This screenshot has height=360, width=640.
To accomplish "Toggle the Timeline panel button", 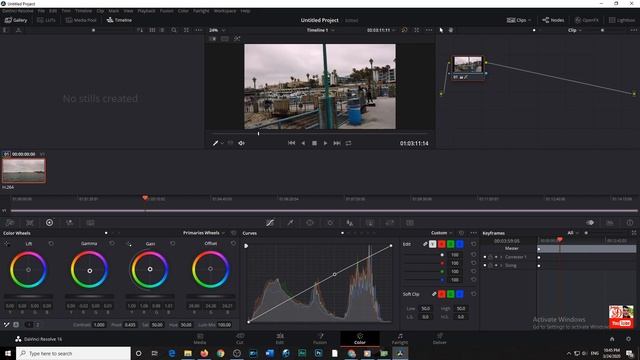I will pyautogui.click(x=119, y=20).
